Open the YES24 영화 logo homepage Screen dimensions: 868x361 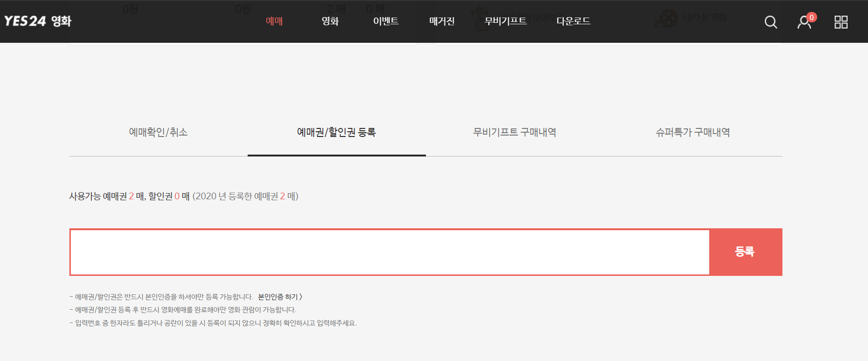point(38,21)
